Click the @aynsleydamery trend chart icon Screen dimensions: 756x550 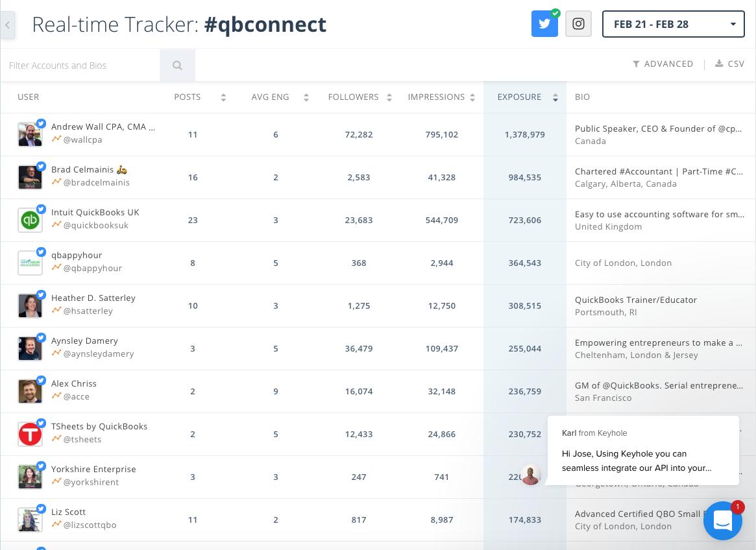pyautogui.click(x=56, y=353)
